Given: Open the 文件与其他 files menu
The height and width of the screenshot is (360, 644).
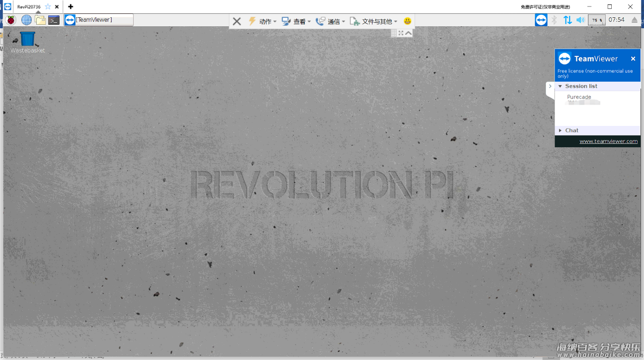Looking at the screenshot, I should [x=373, y=21].
